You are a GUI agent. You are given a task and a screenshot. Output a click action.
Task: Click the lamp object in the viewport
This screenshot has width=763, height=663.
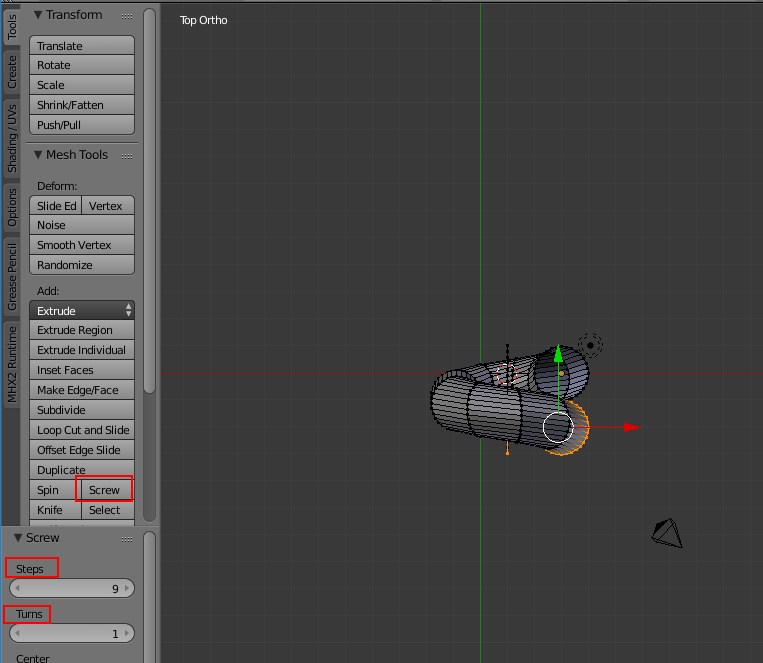pos(591,346)
